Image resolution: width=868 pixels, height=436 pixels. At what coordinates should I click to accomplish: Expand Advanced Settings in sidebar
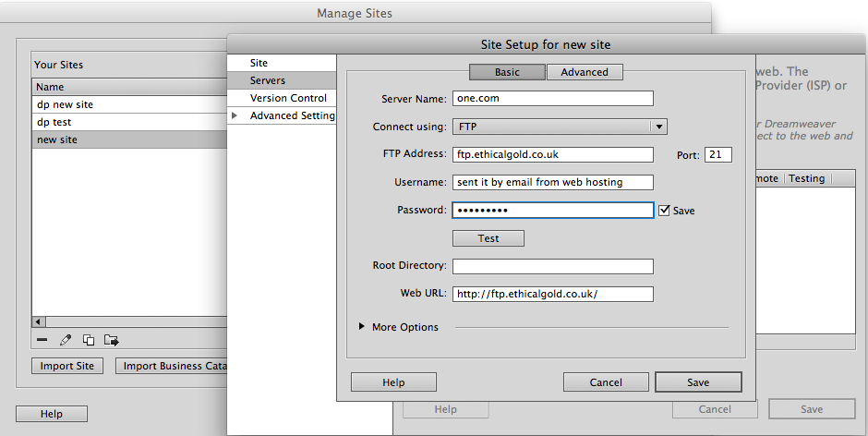[x=235, y=115]
